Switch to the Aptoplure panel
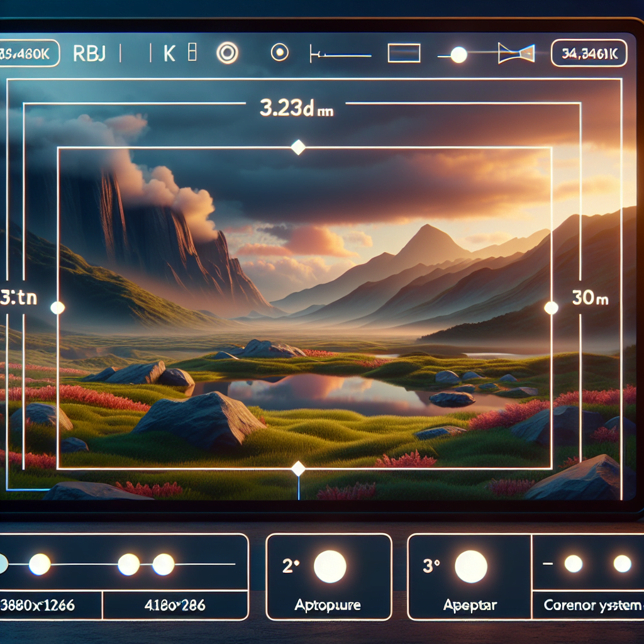 click(x=328, y=605)
